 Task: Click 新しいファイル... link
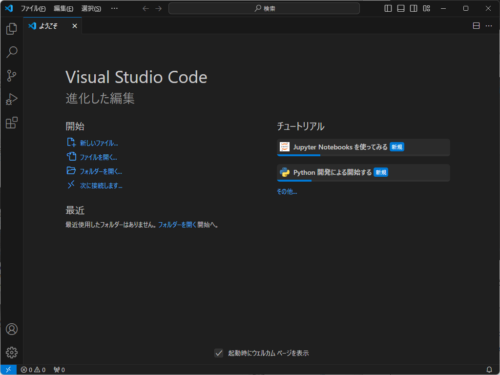point(99,143)
